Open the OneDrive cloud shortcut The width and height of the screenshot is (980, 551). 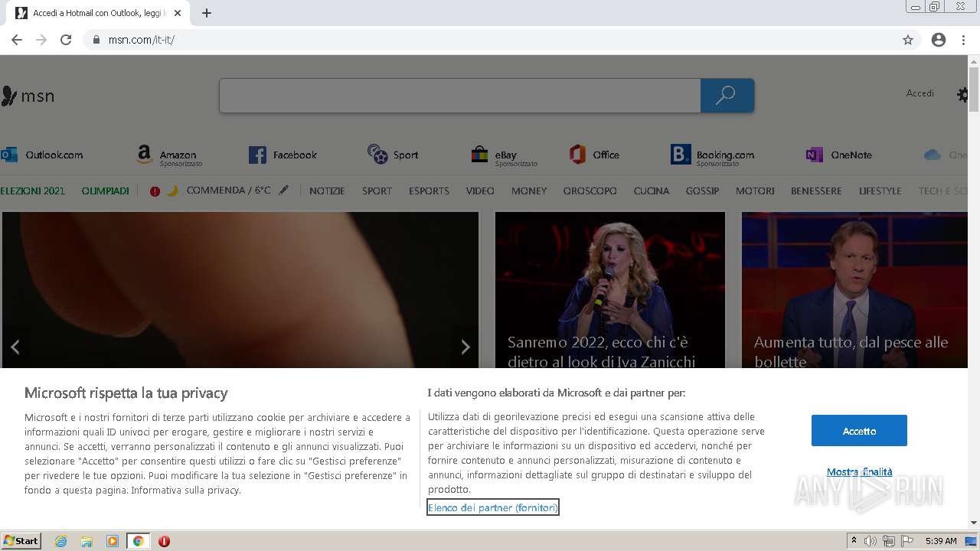[x=946, y=155]
